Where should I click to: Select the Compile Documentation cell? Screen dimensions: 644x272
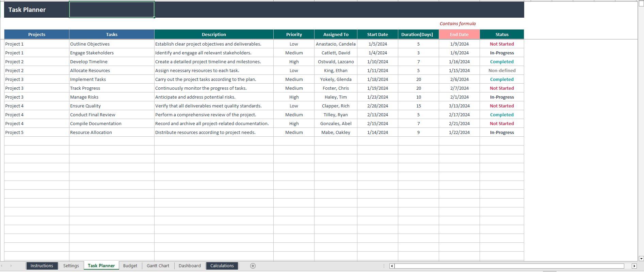112,123
